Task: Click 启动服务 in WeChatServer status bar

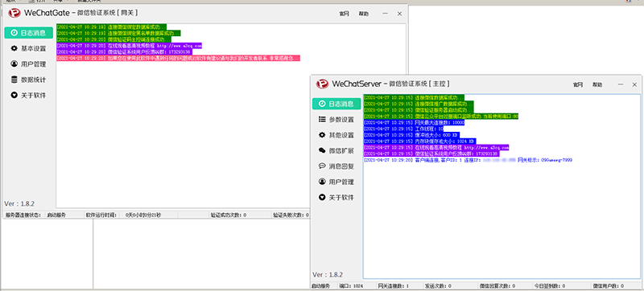Action: [320, 285]
